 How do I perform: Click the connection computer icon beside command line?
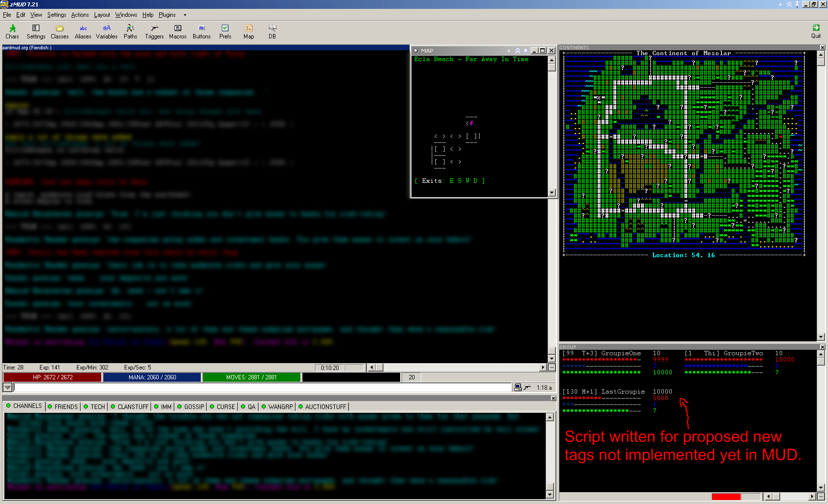tap(517, 388)
